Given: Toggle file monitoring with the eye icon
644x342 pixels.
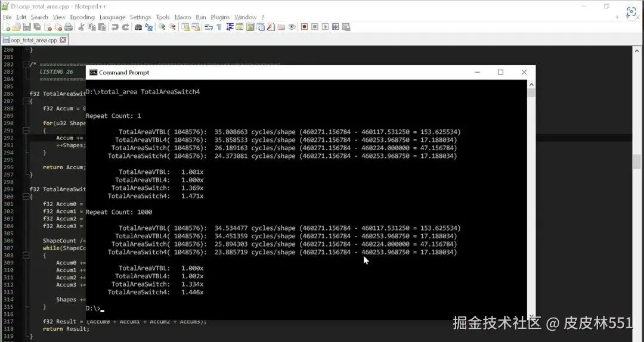Looking at the screenshot, I should click(292, 27).
